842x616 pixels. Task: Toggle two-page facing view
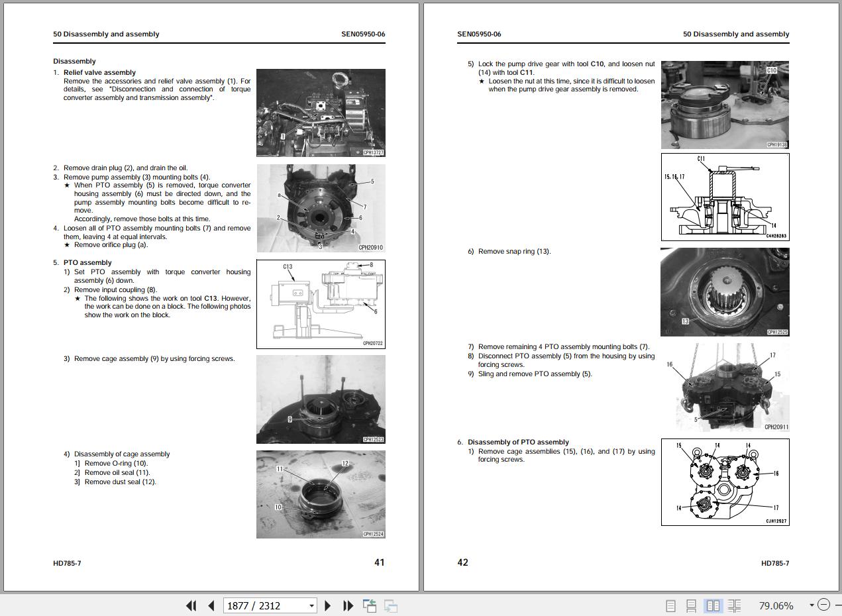click(x=713, y=605)
